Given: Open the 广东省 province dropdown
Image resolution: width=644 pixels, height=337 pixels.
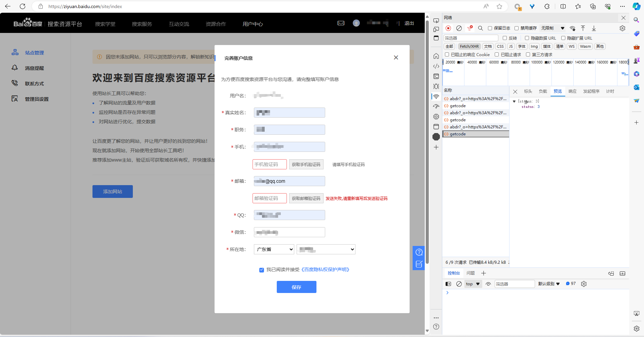Looking at the screenshot, I should [274, 249].
